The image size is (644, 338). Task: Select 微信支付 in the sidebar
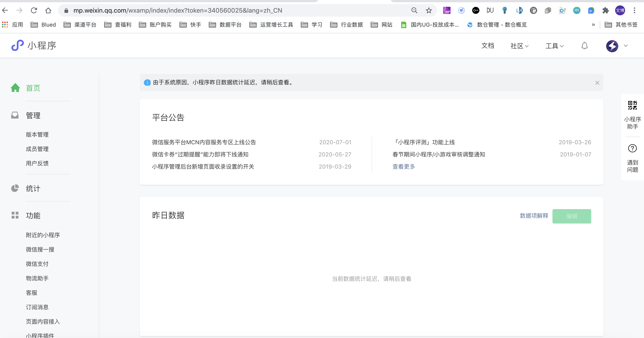(x=37, y=264)
